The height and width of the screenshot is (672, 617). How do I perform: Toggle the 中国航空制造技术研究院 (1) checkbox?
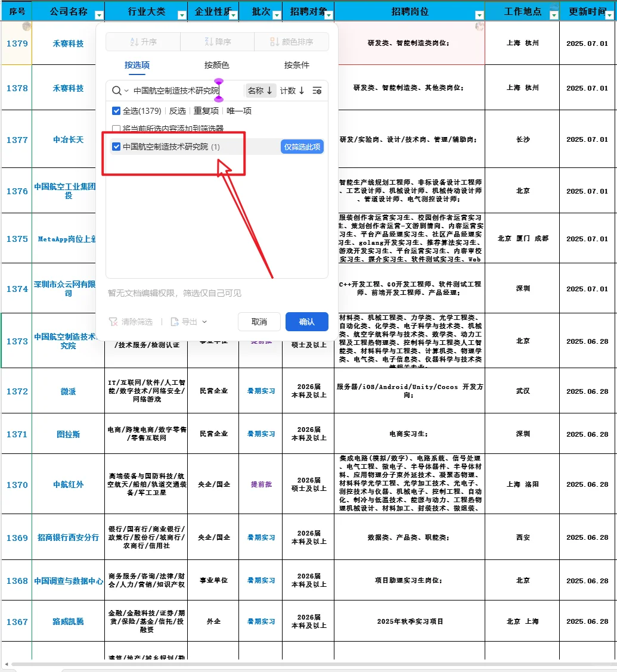pyautogui.click(x=116, y=147)
